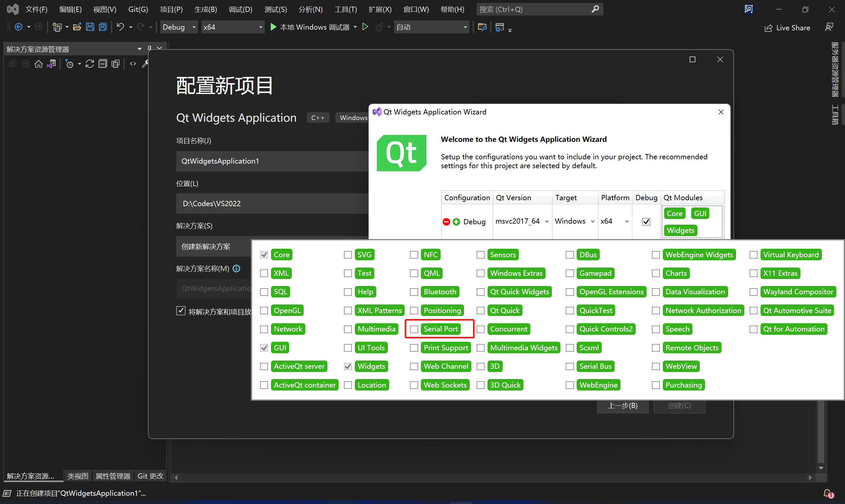Switch to the 类视图 tab
The width and height of the screenshot is (845, 504).
78,476
